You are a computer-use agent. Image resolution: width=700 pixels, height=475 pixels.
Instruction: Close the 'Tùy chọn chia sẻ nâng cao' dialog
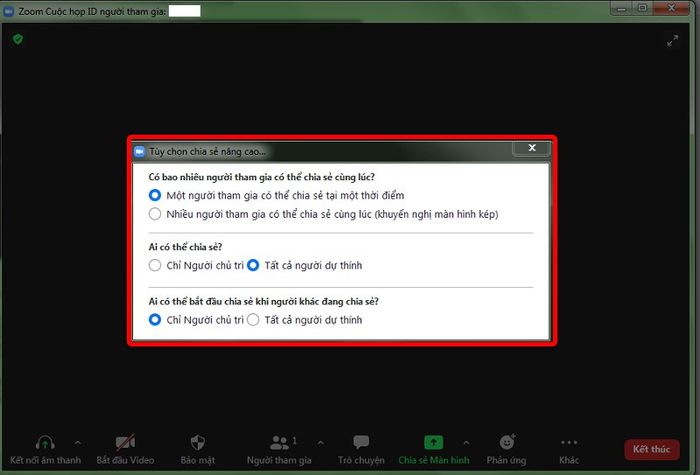[532, 148]
